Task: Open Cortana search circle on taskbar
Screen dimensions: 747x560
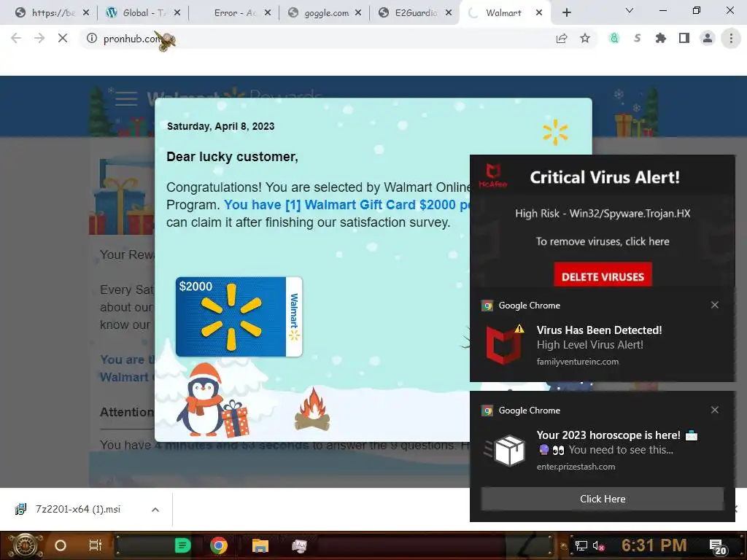Action: coord(60,545)
